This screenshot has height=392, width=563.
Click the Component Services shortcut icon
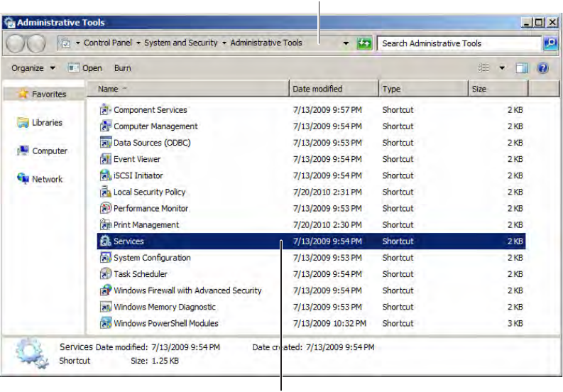coord(106,109)
